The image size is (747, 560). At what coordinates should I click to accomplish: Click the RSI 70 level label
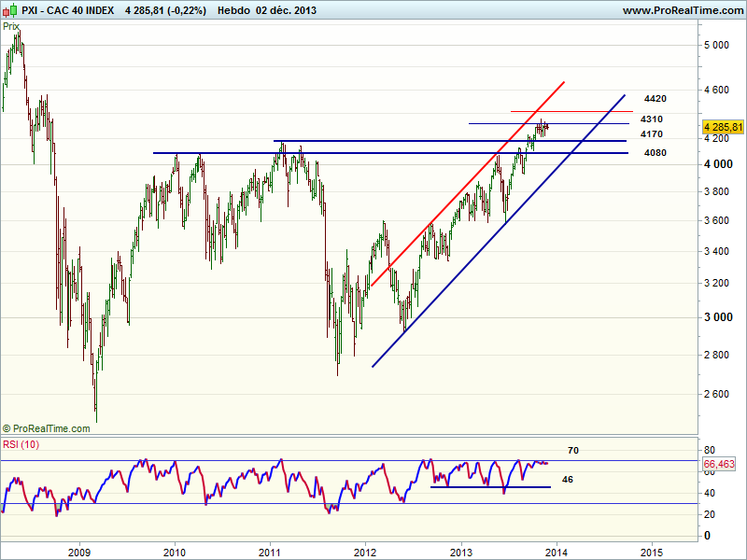(x=573, y=451)
